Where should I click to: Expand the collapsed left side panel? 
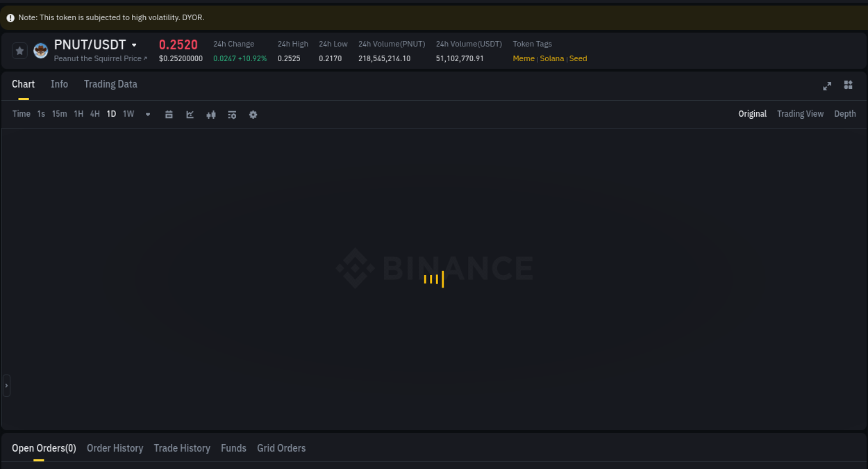6,385
